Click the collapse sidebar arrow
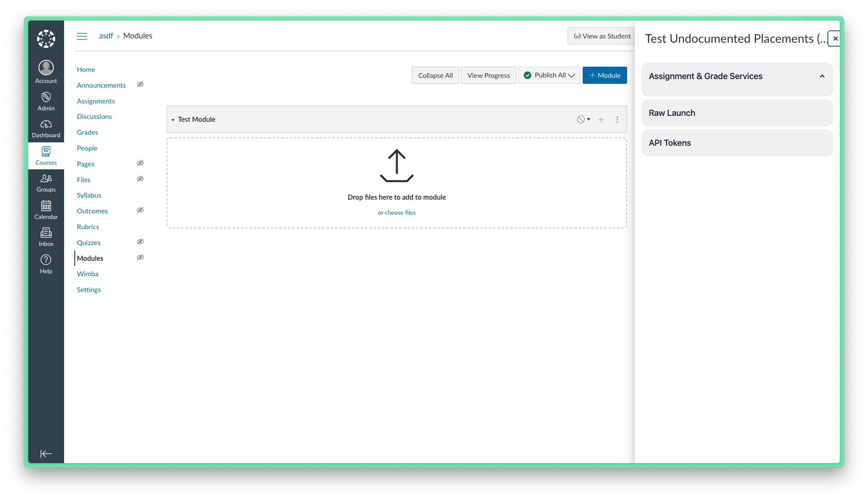 click(x=46, y=454)
